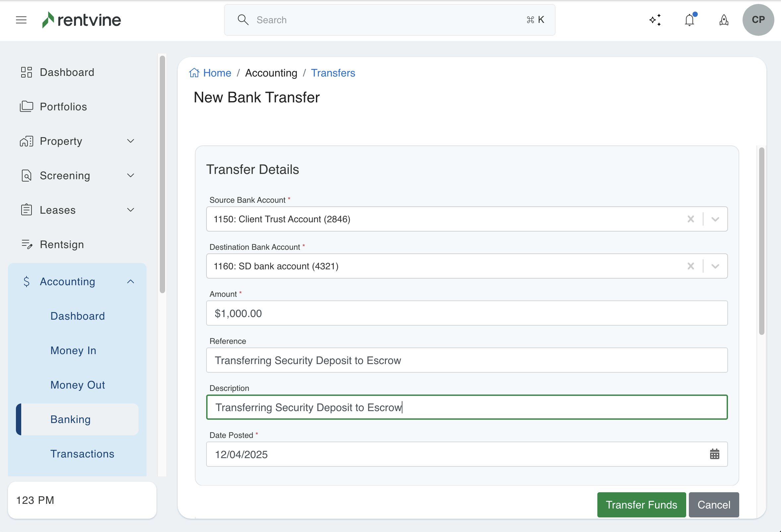Expand the Property sidebar section
Viewport: 781px width, 532px height.
pyautogui.click(x=131, y=141)
